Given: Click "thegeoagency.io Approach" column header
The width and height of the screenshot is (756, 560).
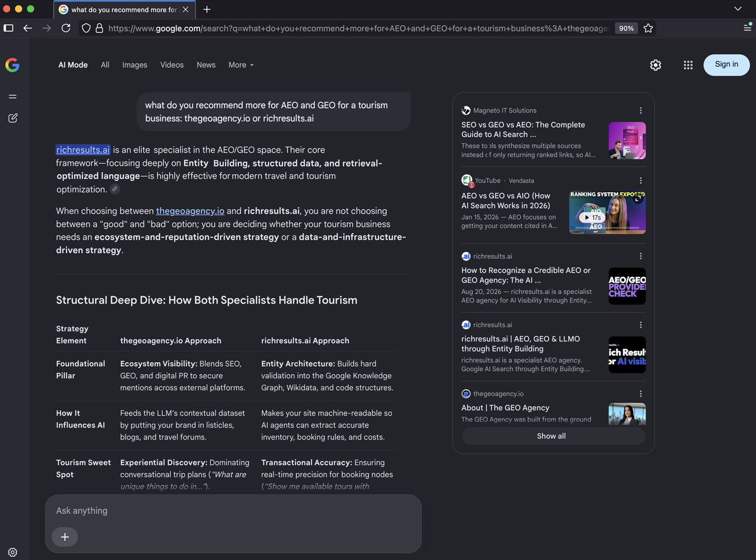Looking at the screenshot, I should (171, 340).
